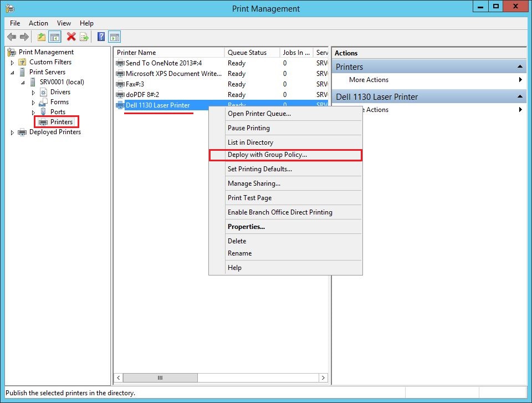The image size is (532, 403).
Task: Select Print Test Page in context menu
Action: [x=249, y=198]
